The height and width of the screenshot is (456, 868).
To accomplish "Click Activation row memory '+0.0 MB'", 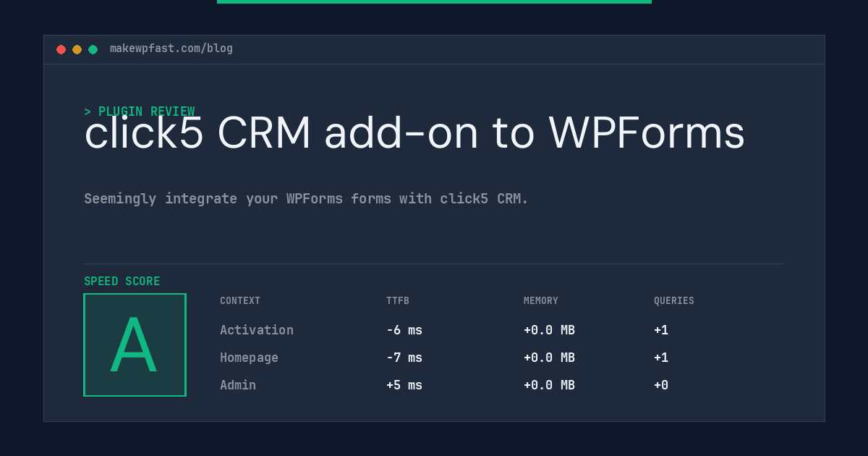I will 549,330.
